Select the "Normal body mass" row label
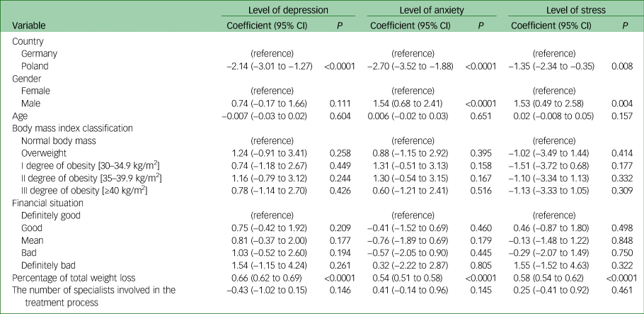 (57, 140)
